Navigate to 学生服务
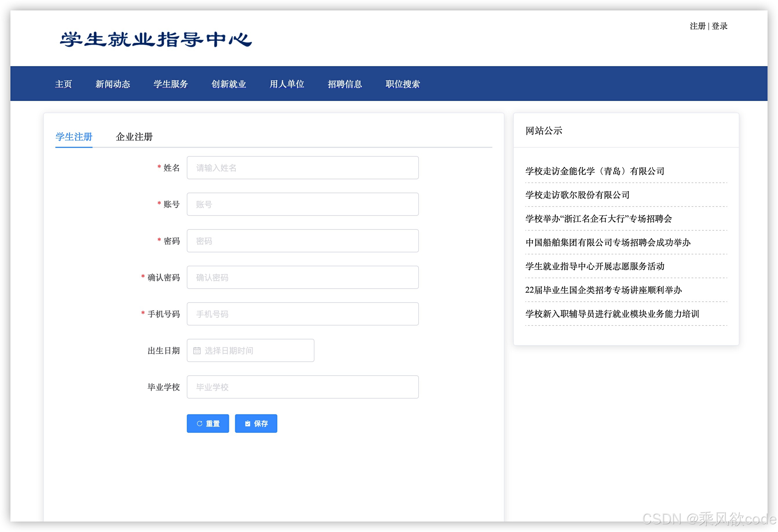Screen dimensions: 778x532 (170, 84)
